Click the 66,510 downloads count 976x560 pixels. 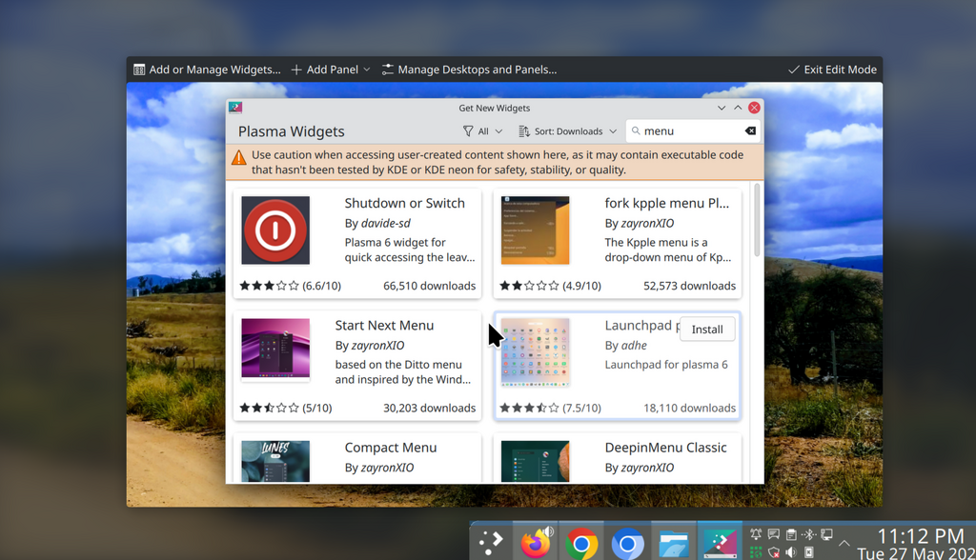(x=430, y=286)
